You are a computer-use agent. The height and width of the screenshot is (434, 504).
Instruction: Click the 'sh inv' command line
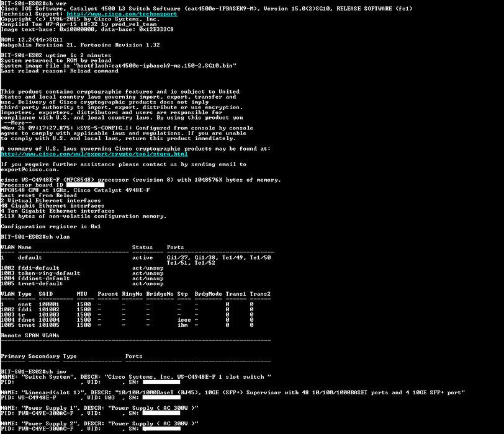tap(30, 371)
